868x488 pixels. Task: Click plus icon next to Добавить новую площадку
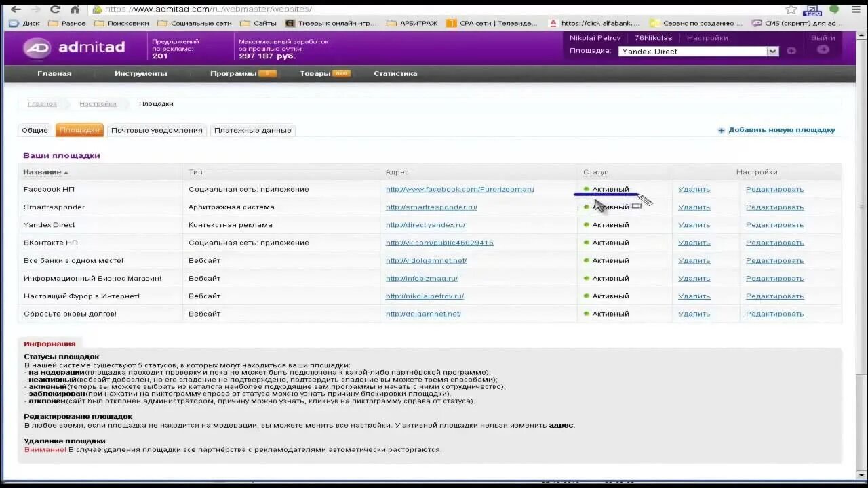tap(722, 130)
